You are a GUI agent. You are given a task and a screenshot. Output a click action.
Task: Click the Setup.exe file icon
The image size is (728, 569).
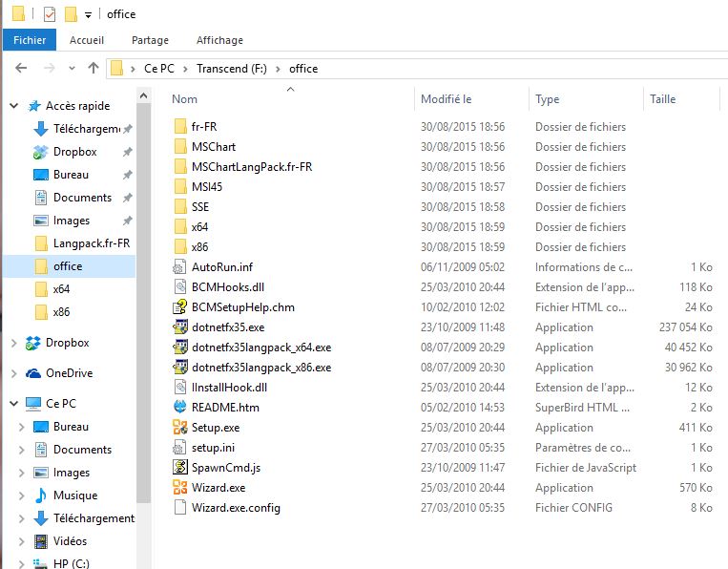click(181, 428)
